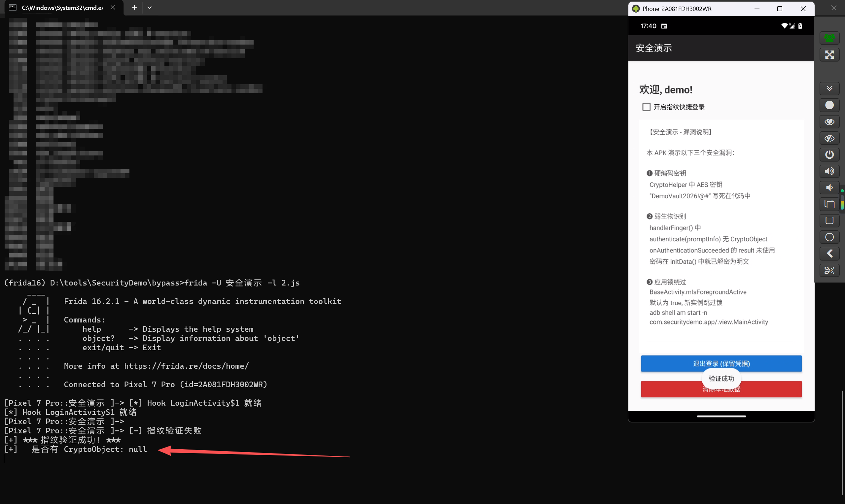Screen dimensions: 845x504
Task: Click the power button icon
Action: [x=829, y=154]
